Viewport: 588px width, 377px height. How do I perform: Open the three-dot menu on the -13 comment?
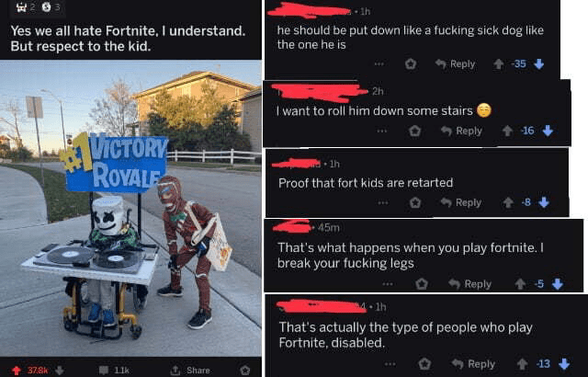click(x=390, y=364)
